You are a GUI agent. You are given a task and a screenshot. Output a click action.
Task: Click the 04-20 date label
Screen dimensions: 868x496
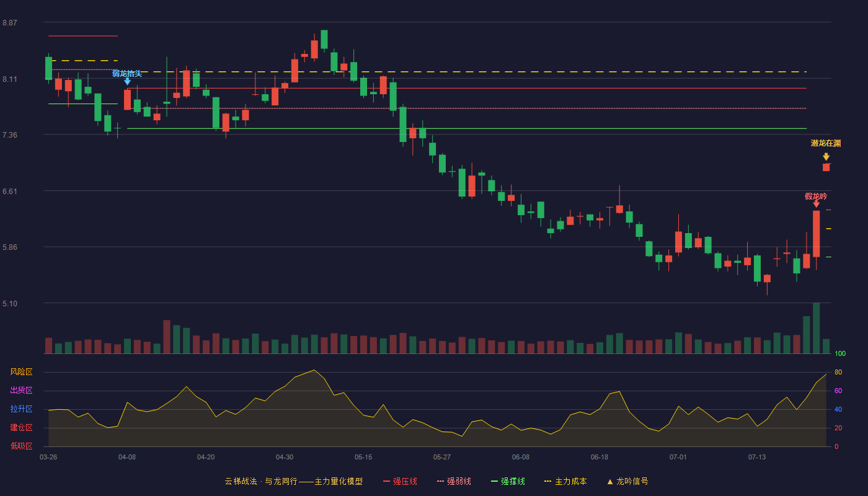pyautogui.click(x=206, y=457)
